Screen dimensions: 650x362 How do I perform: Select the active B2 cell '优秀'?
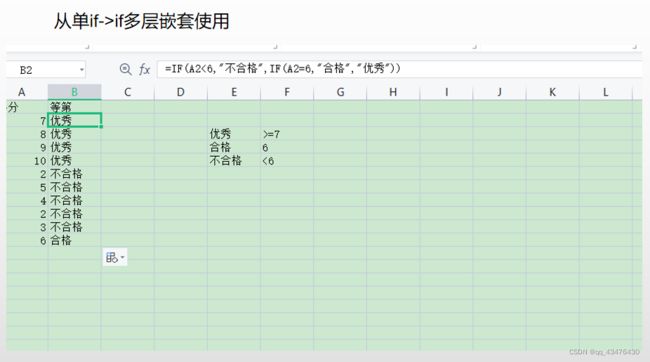[75, 121]
